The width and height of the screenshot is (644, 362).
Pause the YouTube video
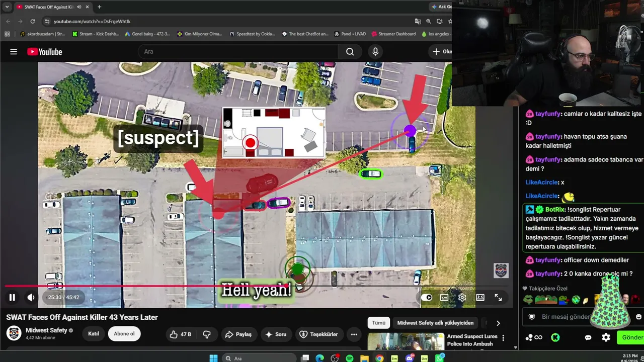(12, 297)
